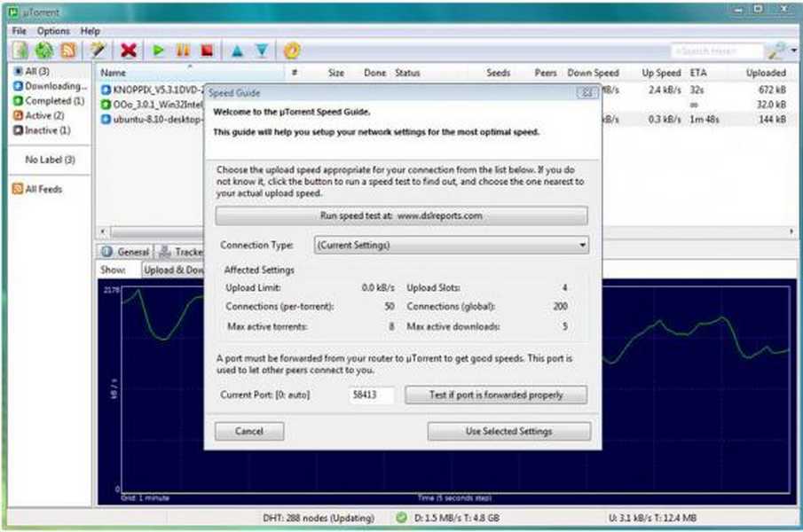Click the red X Remove torrent icon
The image size is (803, 532).
129,51
